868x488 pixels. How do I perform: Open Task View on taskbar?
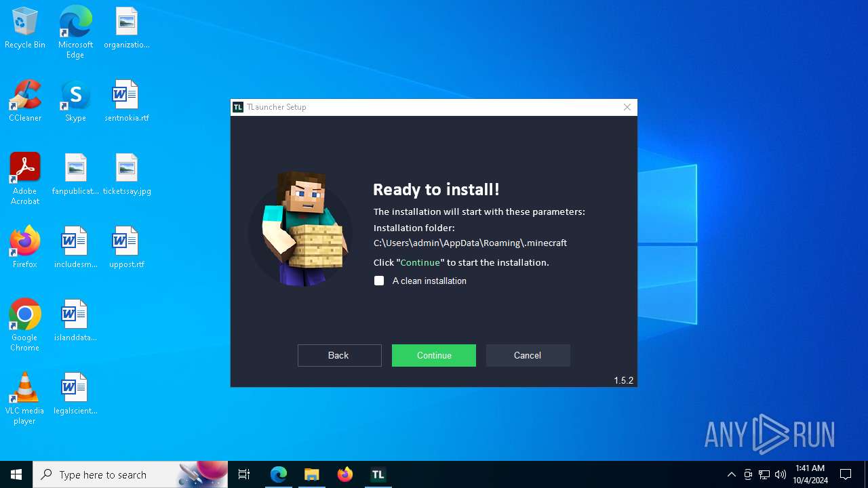(244, 474)
